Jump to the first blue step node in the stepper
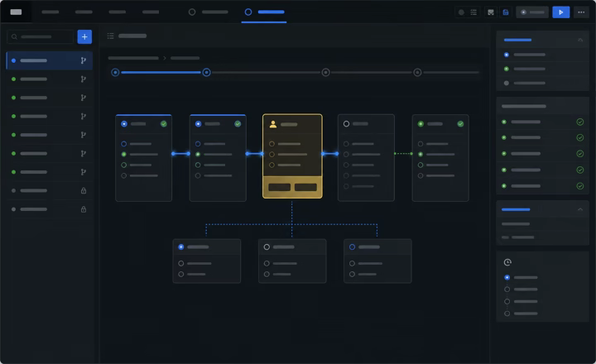 115,72
